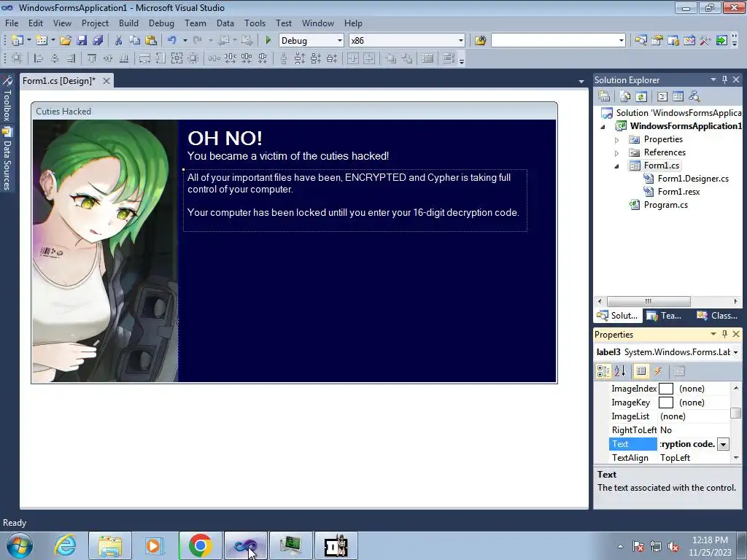This screenshot has height=560, width=747.
Task: Open the Debug menu
Action: (x=161, y=23)
